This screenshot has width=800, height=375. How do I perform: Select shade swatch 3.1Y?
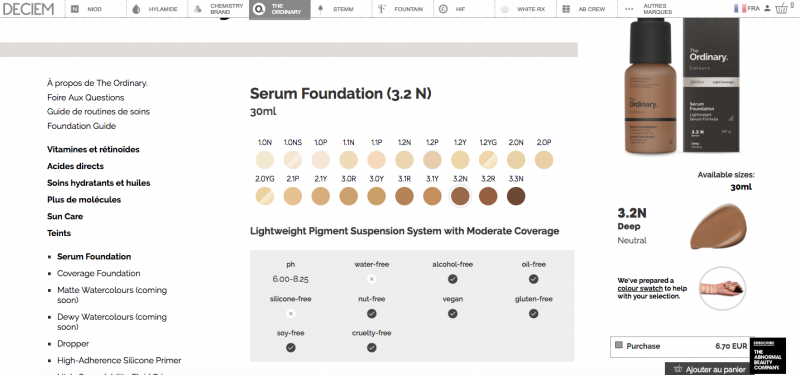[432, 196]
